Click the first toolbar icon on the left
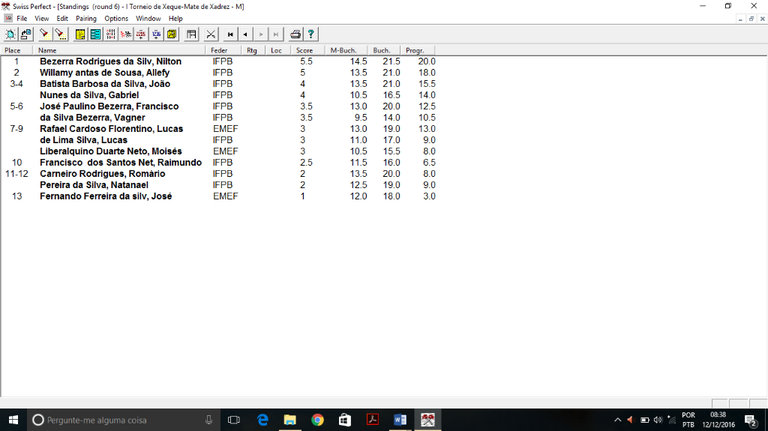Screen dimensions: 768x431 point(11,34)
